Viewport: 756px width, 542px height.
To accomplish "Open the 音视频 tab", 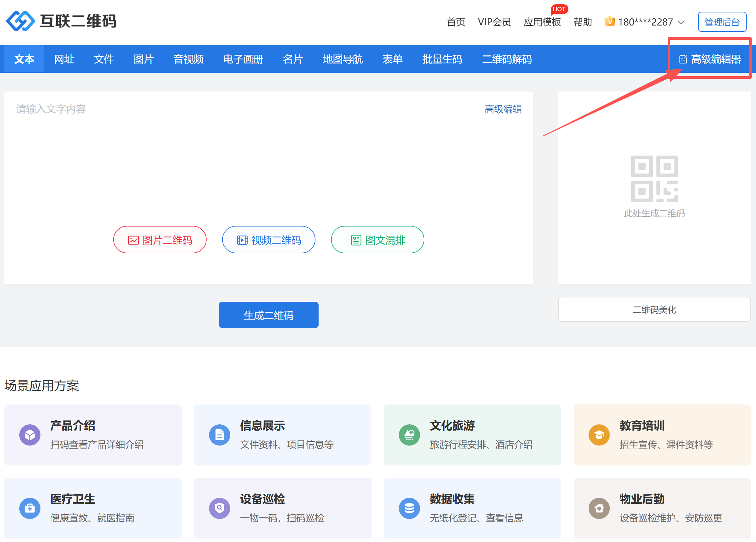I will tap(188, 59).
